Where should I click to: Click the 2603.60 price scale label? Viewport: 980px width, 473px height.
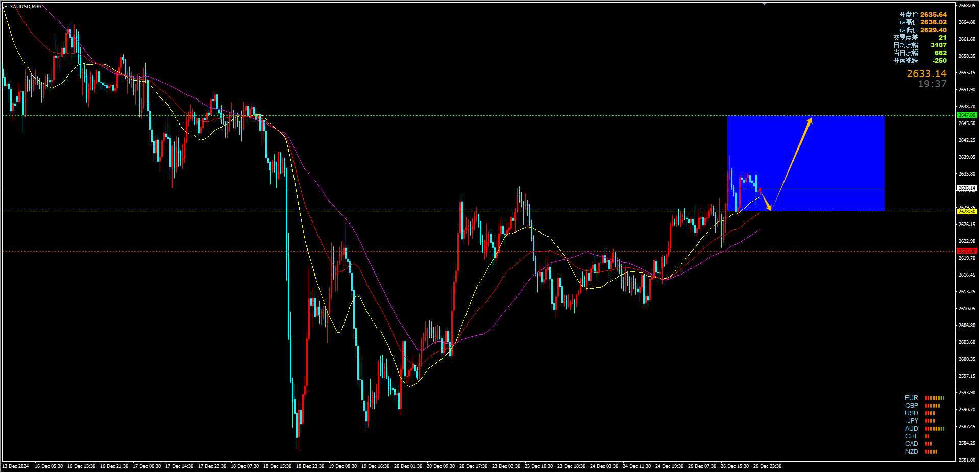[967, 342]
